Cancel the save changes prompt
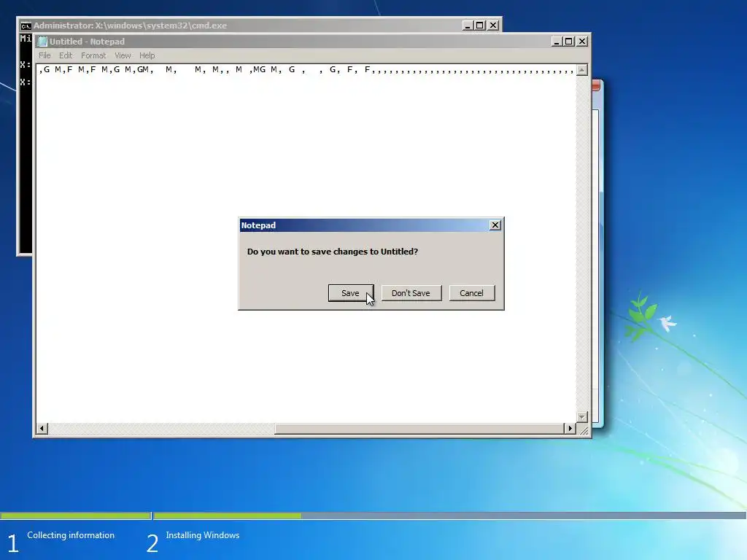The width and height of the screenshot is (747, 560). click(x=472, y=293)
